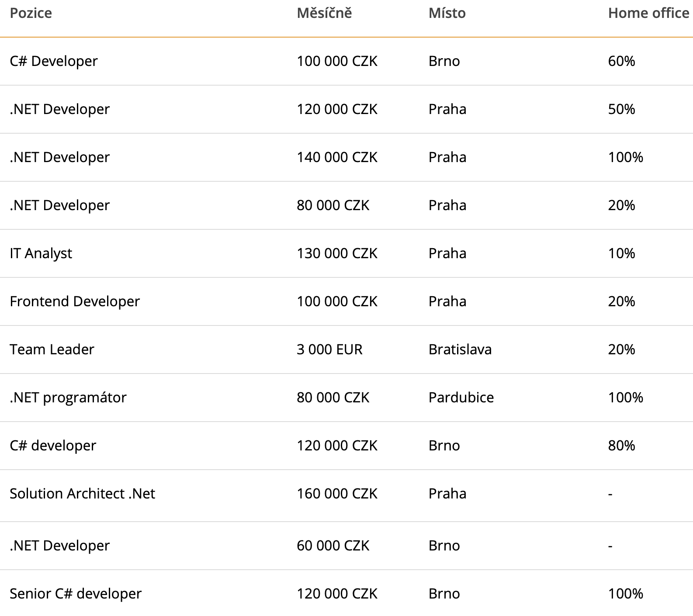Click the Praha location for Frontend Developer

click(447, 301)
